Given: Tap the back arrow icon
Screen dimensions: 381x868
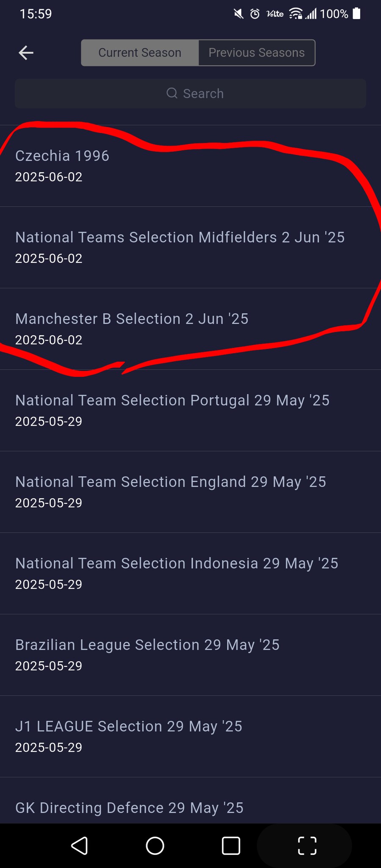Looking at the screenshot, I should pyautogui.click(x=26, y=53).
